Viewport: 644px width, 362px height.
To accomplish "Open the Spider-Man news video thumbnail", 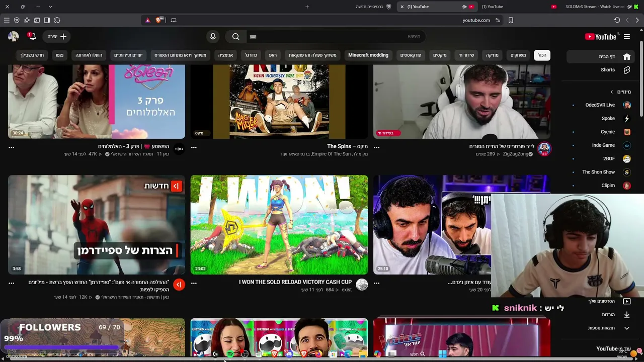I will pos(97,225).
